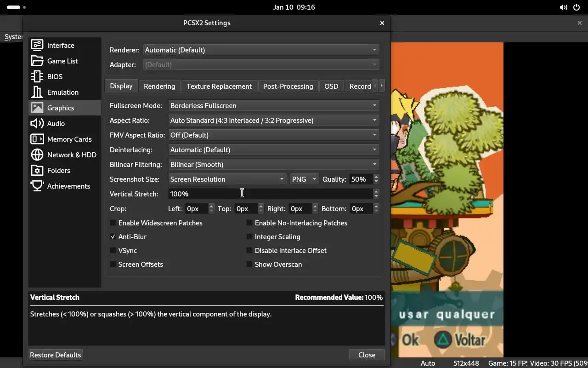The image size is (588, 368).
Task: Click the system volume icon in top bar
Action: [563, 7]
